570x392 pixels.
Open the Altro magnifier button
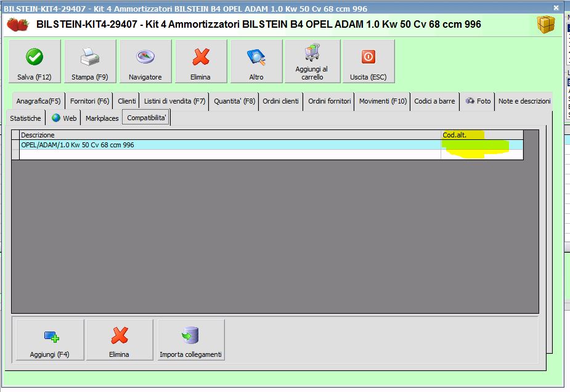point(256,61)
